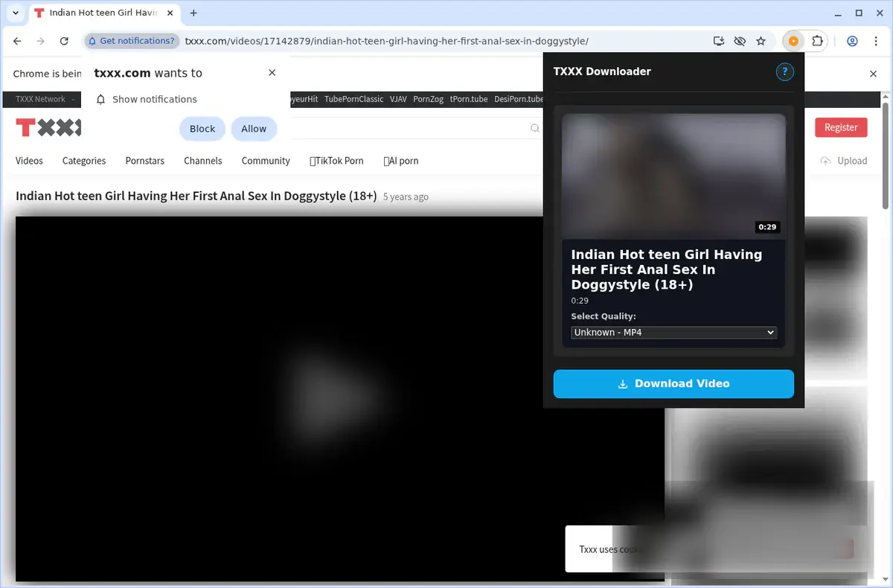Close the notification permission prompt
Viewport: 893px width, 588px height.
point(272,72)
